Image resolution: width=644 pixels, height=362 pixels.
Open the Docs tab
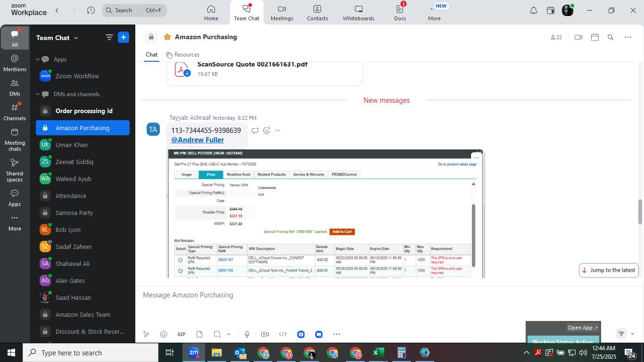[400, 13]
